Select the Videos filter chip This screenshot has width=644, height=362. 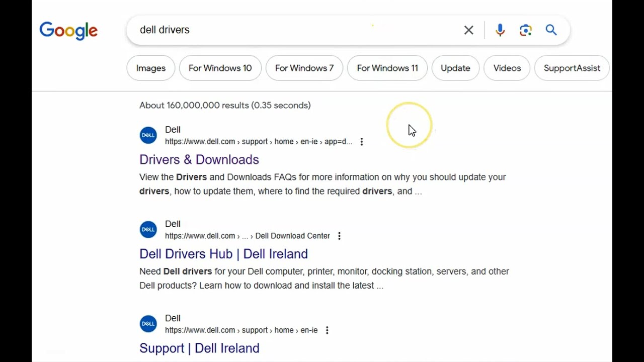coord(507,68)
